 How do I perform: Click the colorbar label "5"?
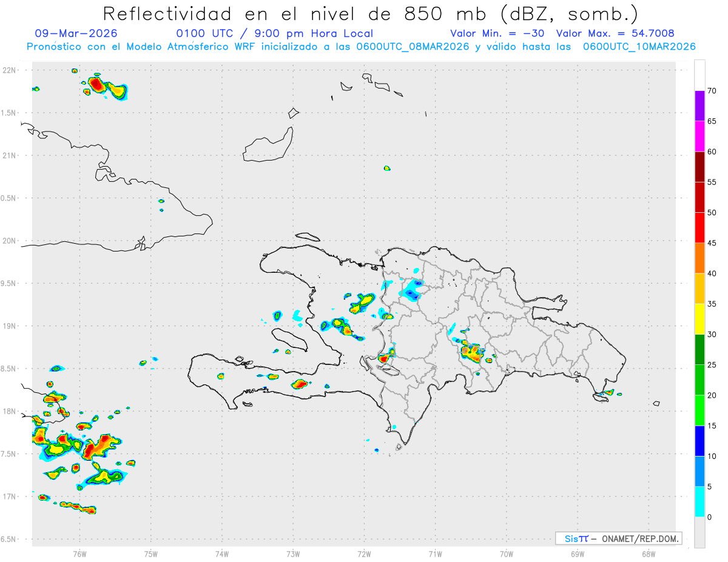click(x=710, y=487)
